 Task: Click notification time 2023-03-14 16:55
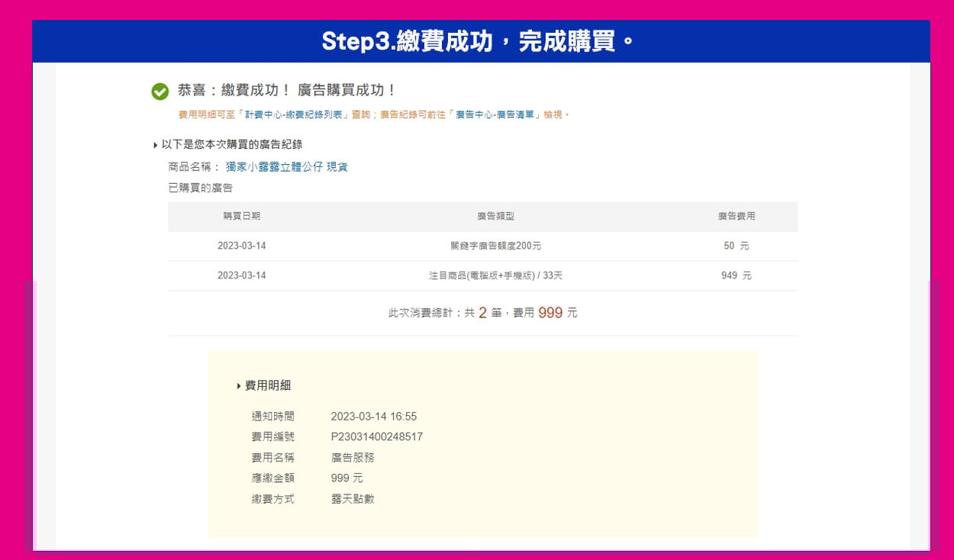[373, 417]
